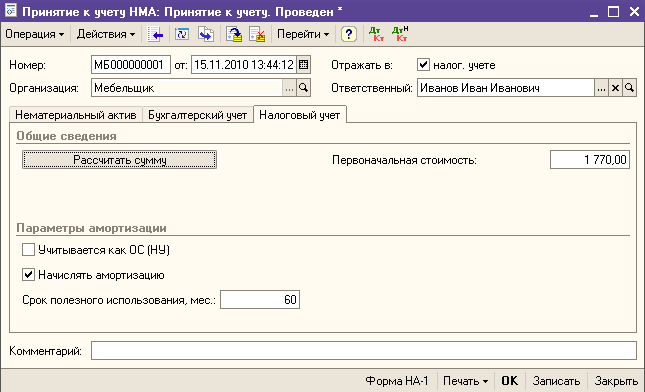Click the Первоначальная стоимость value field
The image size is (645, 392).
[590, 160]
